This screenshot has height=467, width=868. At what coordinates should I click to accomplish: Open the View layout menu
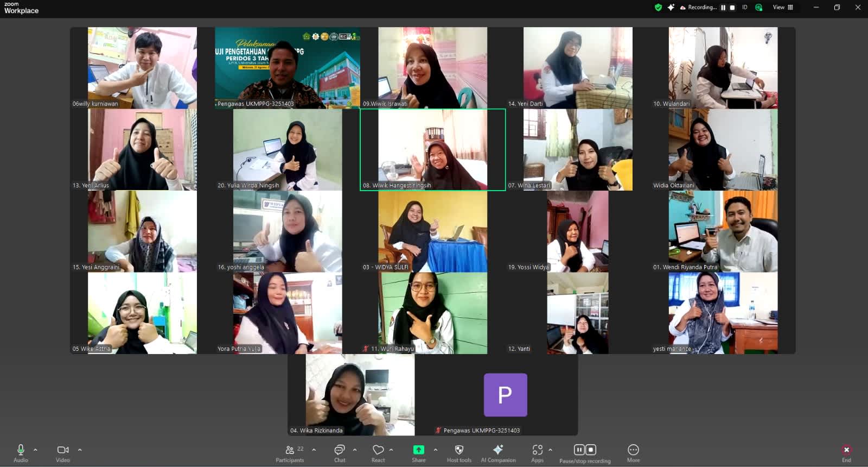coord(783,7)
